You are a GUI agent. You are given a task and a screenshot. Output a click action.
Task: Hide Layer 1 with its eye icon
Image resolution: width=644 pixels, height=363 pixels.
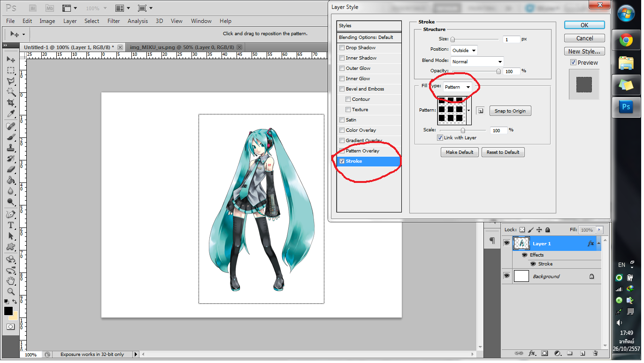(506, 243)
